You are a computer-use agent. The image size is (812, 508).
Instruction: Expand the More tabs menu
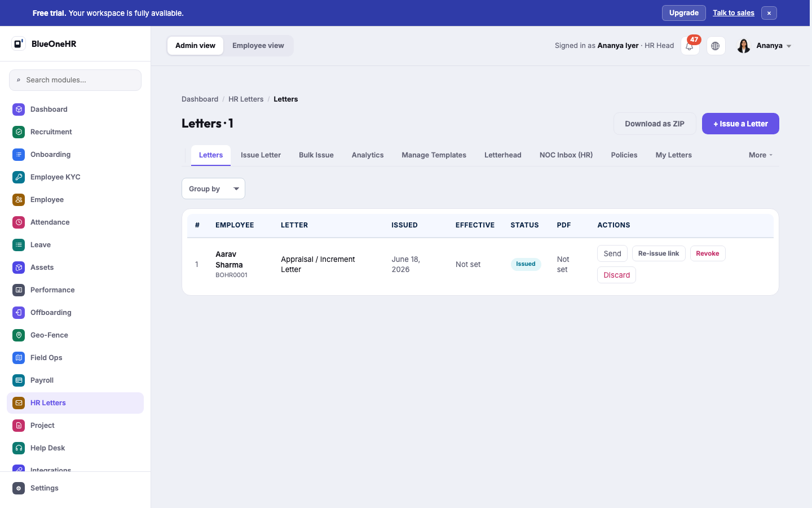pos(761,155)
